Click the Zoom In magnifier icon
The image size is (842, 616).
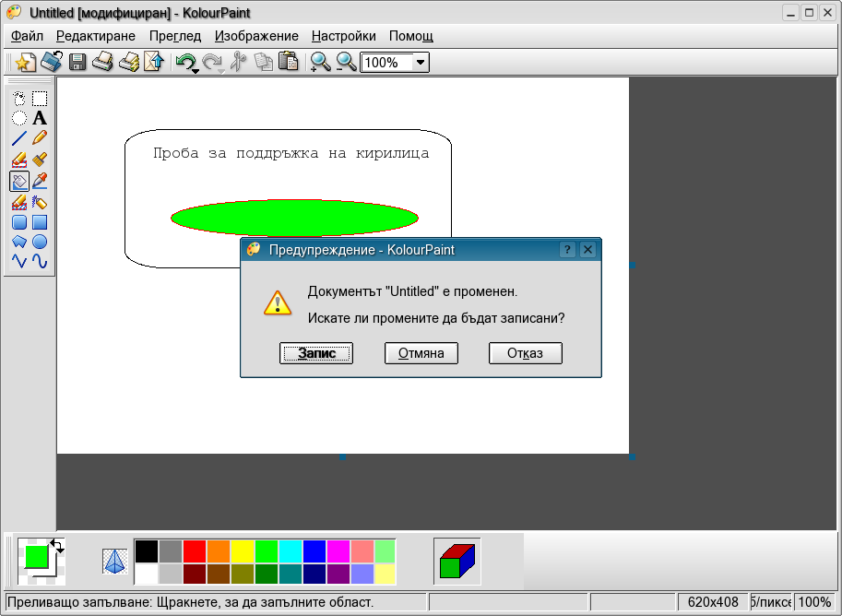coord(320,63)
